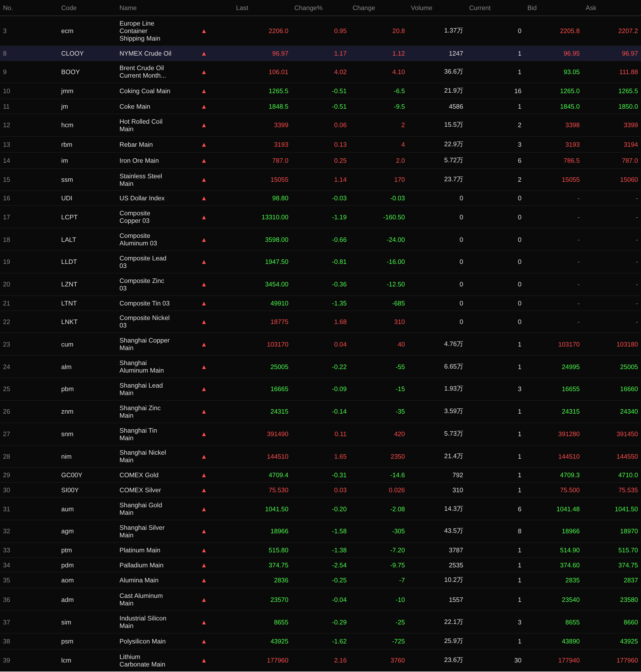Click triangle icon next to Iron Ore Main
Image resolution: width=641 pixels, height=672 pixels.
204,160
